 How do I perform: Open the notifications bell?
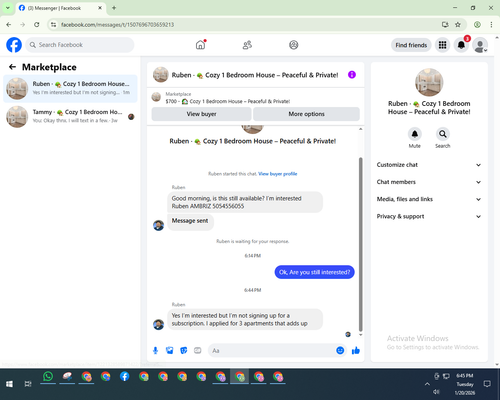pyautogui.click(x=461, y=45)
